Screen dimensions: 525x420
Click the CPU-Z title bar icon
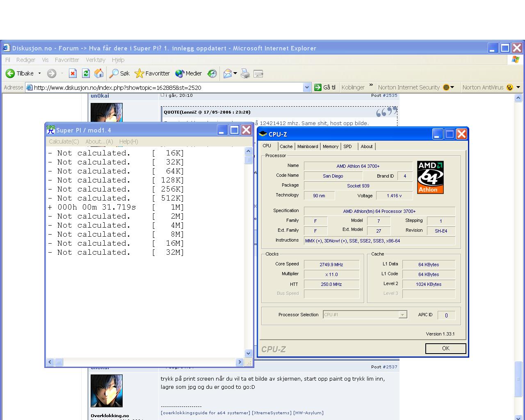click(263, 134)
